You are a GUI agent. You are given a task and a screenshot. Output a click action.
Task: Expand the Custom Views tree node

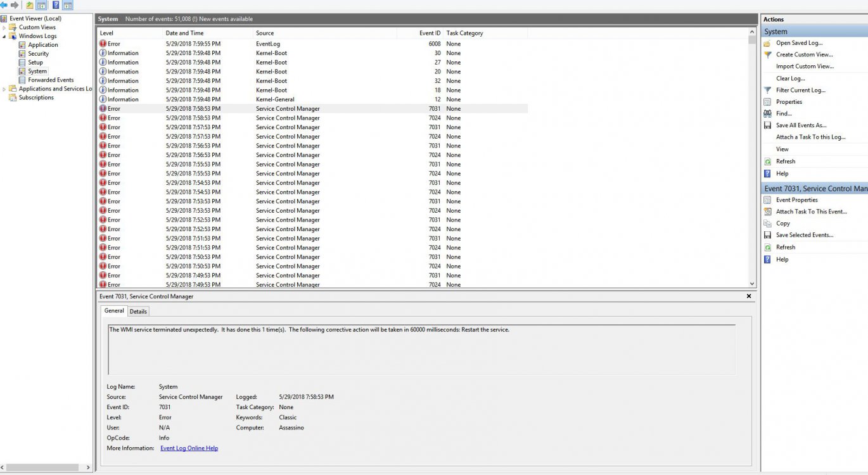point(4,27)
